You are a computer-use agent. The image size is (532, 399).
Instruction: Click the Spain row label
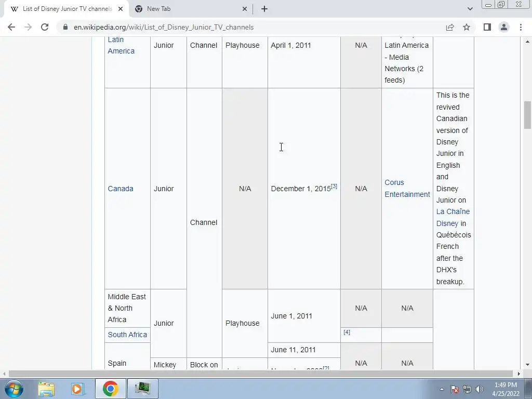click(x=117, y=363)
